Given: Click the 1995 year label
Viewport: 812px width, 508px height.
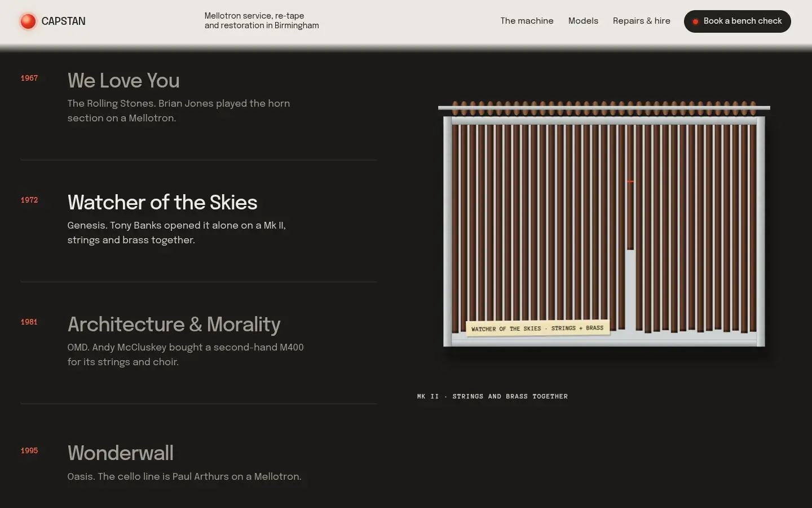Looking at the screenshot, I should click(29, 450).
